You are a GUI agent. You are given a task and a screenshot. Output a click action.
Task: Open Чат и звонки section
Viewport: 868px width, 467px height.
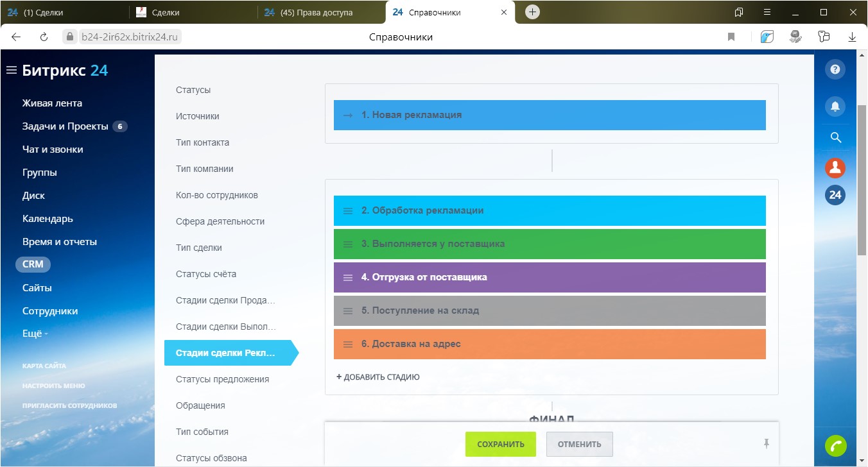click(53, 149)
